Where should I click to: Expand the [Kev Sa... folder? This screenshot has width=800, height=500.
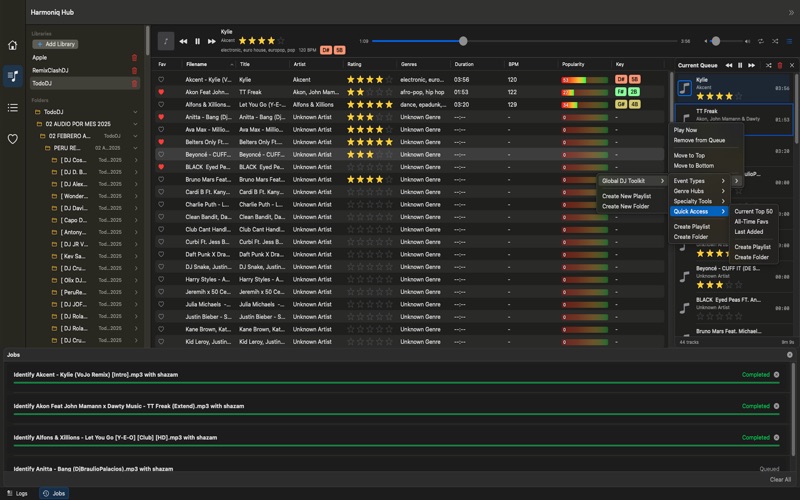click(x=136, y=256)
